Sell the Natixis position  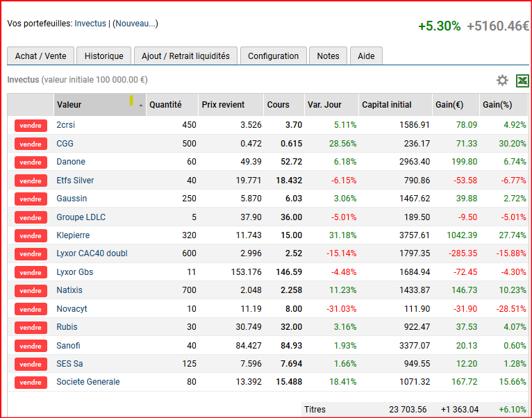pyautogui.click(x=31, y=290)
